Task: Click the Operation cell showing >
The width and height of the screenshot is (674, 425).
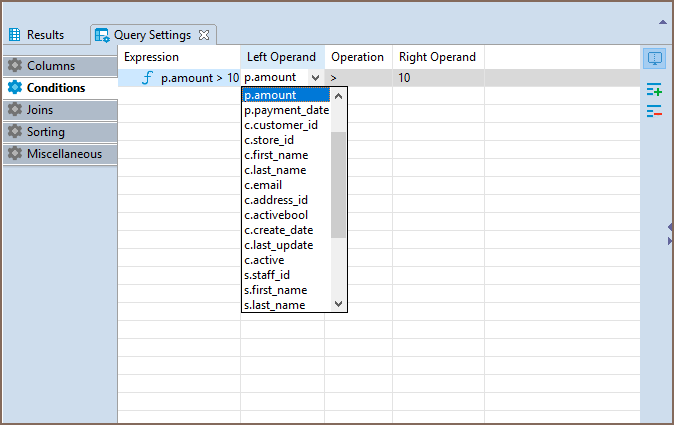Action: point(358,78)
